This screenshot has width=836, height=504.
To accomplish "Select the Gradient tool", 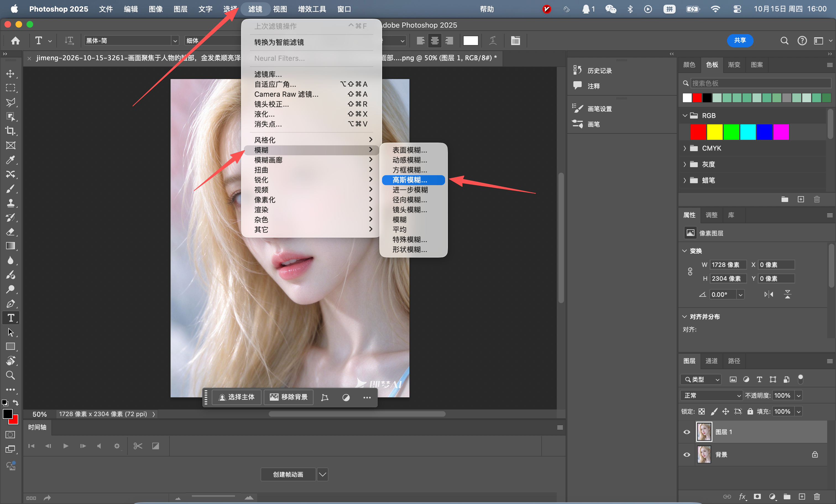I will tap(11, 246).
